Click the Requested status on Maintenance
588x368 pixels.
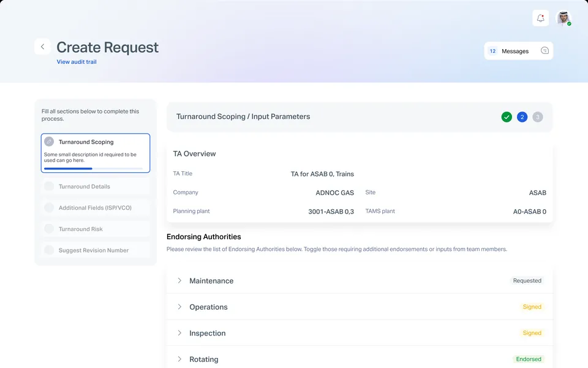[x=527, y=280]
